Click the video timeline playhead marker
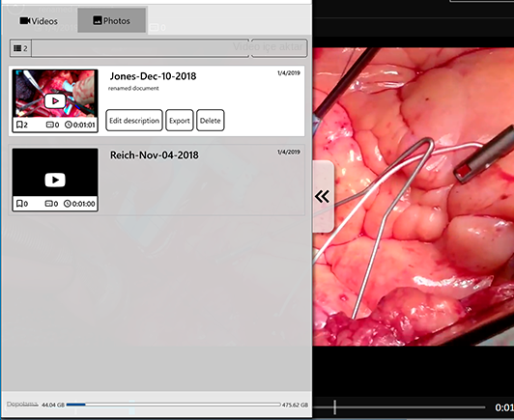This screenshot has width=514, height=420. coord(334,407)
